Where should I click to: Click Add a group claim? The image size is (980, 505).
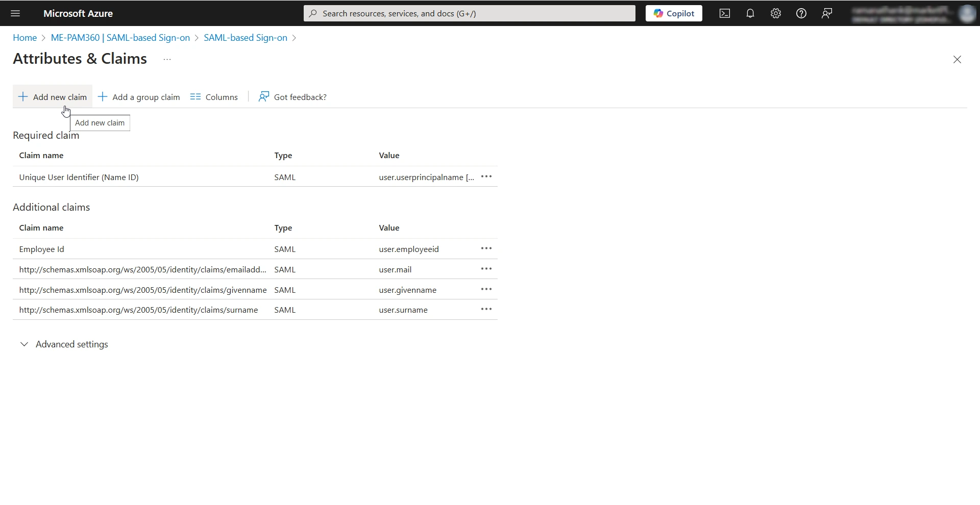(138, 96)
